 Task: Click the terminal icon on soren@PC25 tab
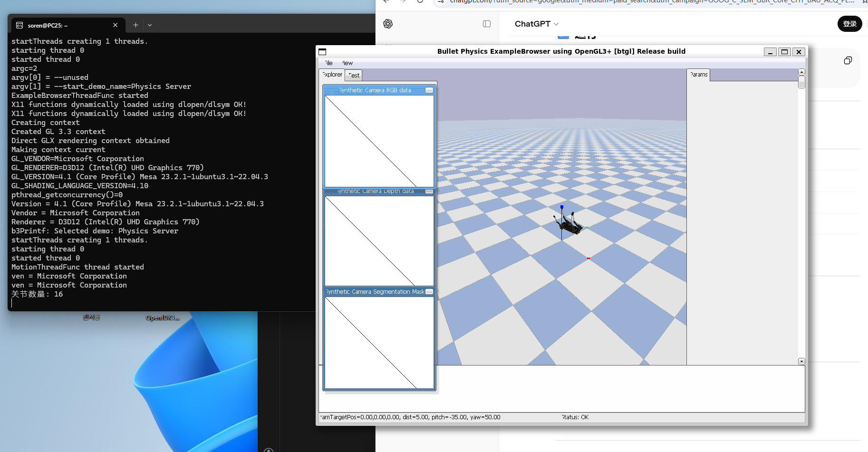(19, 25)
